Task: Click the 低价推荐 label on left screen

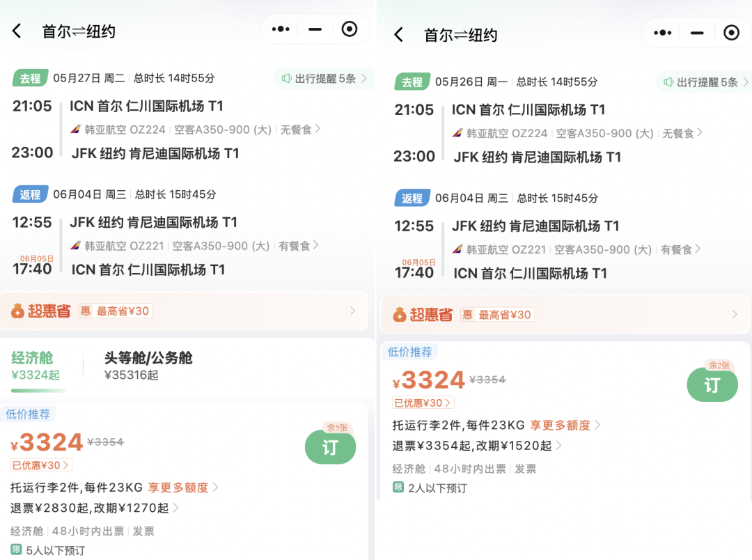Action: 28,414
